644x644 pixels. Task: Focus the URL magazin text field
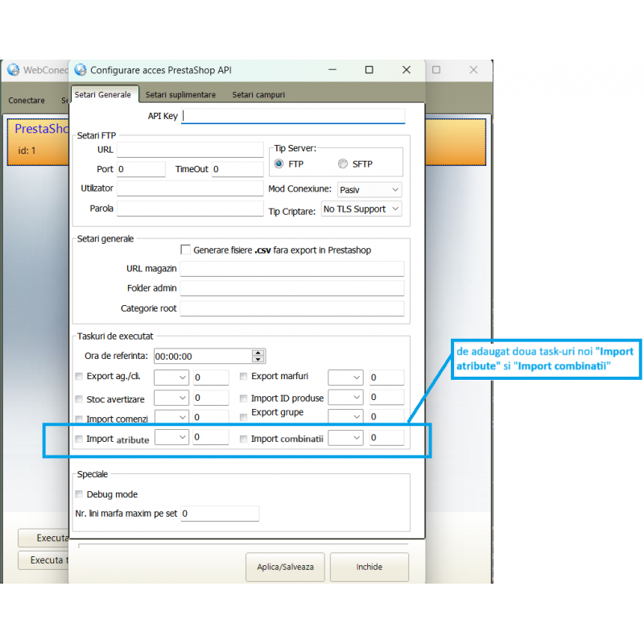click(291, 269)
